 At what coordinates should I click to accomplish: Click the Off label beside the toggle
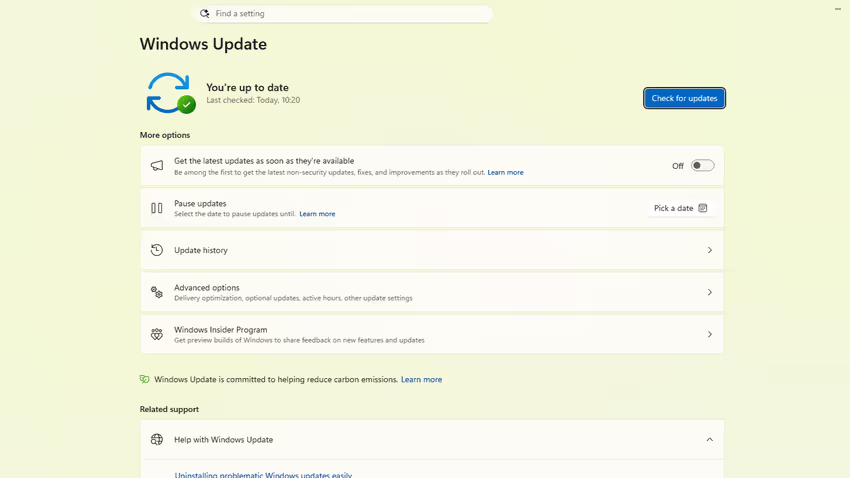point(678,166)
